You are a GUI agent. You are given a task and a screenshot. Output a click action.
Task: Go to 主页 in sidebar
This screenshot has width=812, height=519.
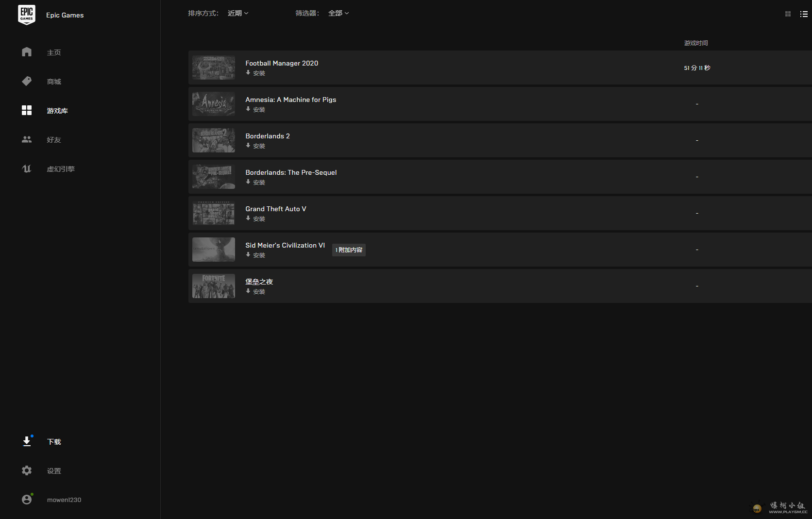(54, 52)
